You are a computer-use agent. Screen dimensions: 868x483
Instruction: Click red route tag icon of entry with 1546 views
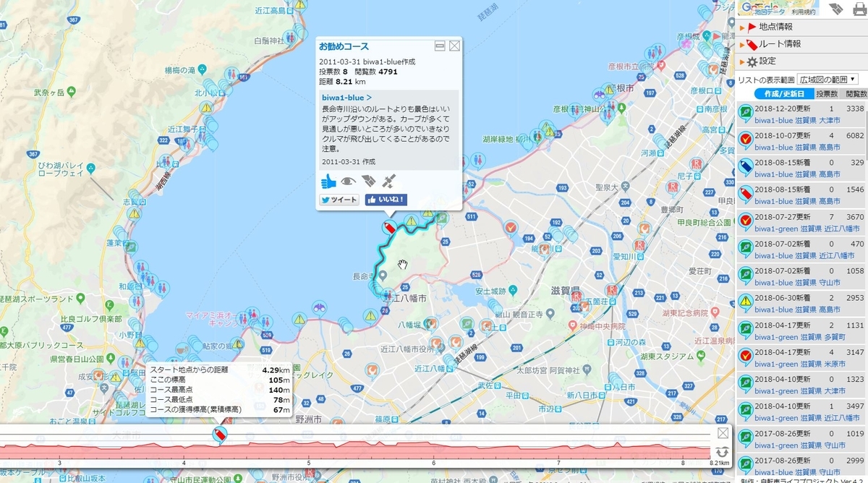(745, 194)
